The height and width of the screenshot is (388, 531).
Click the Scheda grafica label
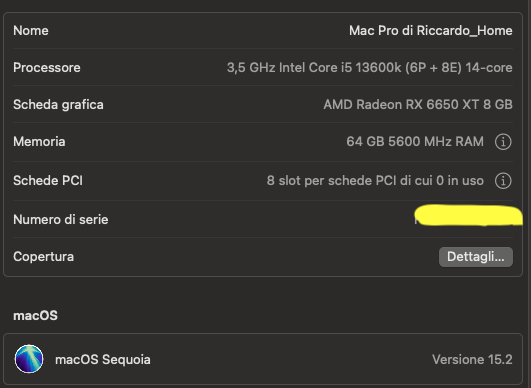point(58,104)
